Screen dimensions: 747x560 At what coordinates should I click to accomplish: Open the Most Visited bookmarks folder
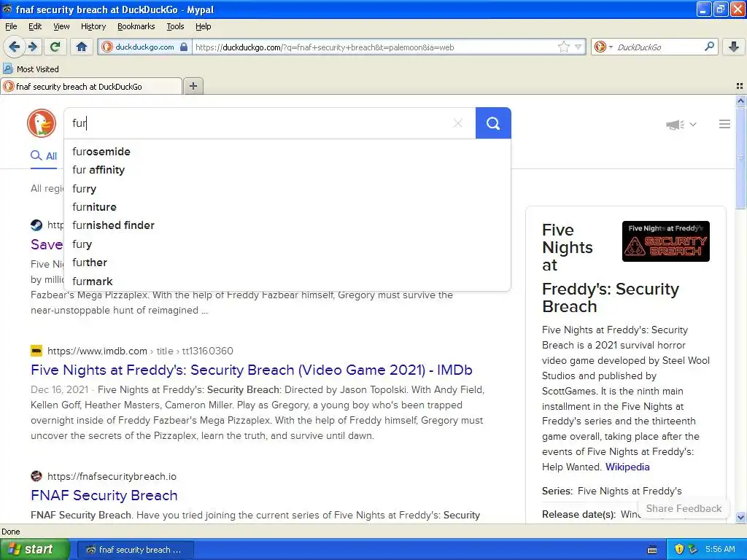[x=31, y=69]
